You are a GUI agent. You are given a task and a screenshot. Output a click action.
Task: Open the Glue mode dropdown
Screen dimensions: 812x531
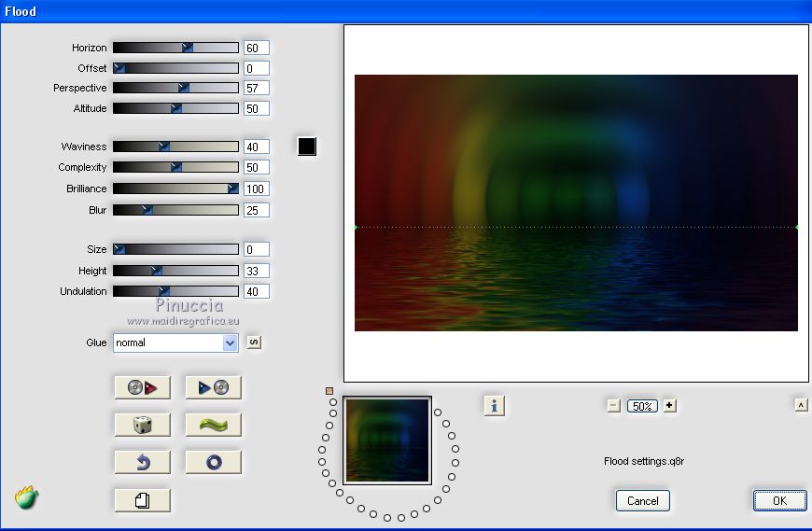175,342
